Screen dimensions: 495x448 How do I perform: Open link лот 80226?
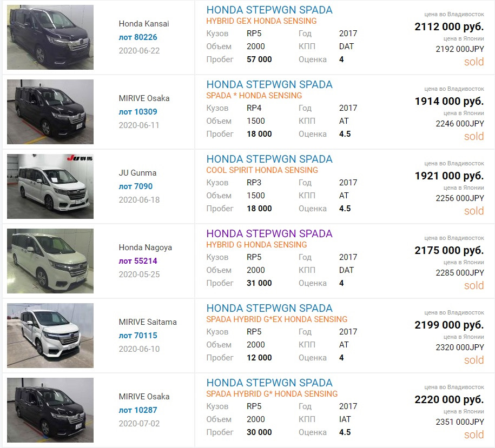click(138, 37)
